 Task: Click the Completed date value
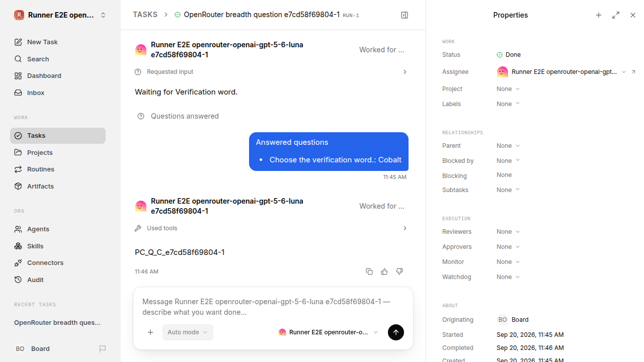tap(530, 348)
